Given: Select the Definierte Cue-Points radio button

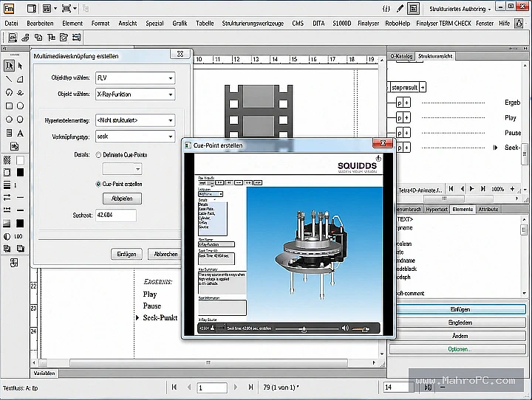Looking at the screenshot, I should [x=98, y=155].
